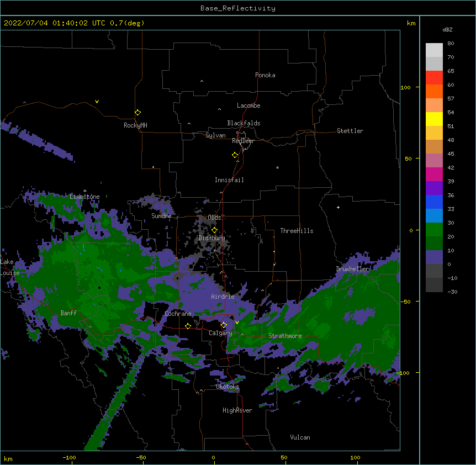Select the orange 60 dBZ legend swatch
The image size is (476, 465).
tap(434, 91)
